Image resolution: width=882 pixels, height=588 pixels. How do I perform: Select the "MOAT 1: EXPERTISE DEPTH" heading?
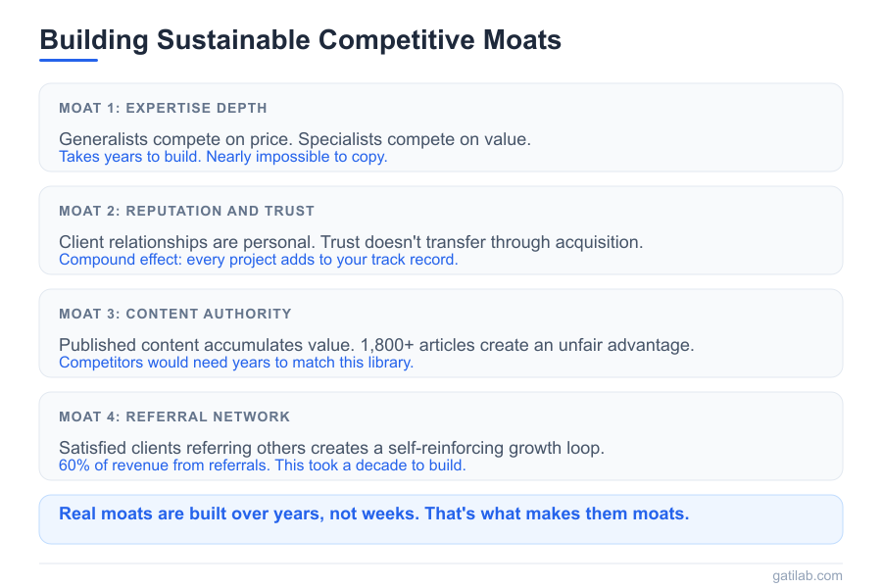pyautogui.click(x=163, y=108)
